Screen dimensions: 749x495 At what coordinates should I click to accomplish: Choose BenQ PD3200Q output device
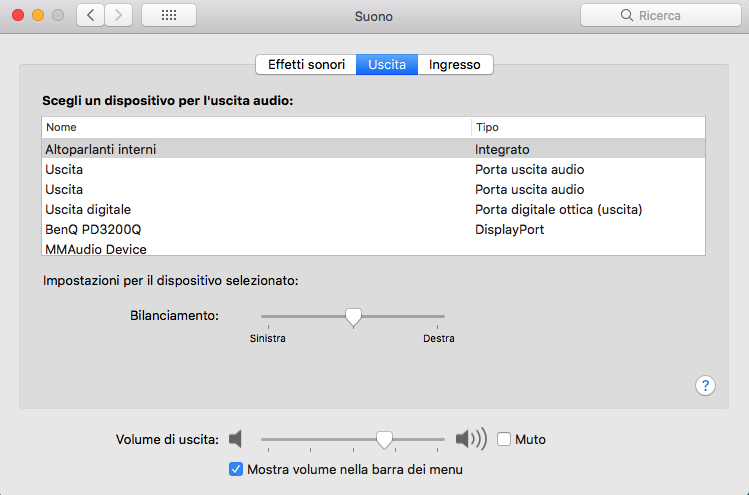click(x=374, y=229)
